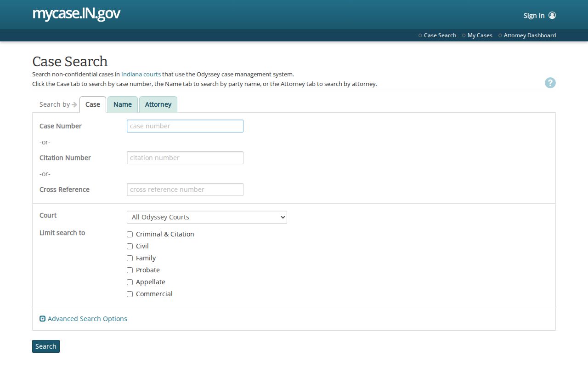Open Attorney Dashboard in navigation

pyautogui.click(x=530, y=35)
